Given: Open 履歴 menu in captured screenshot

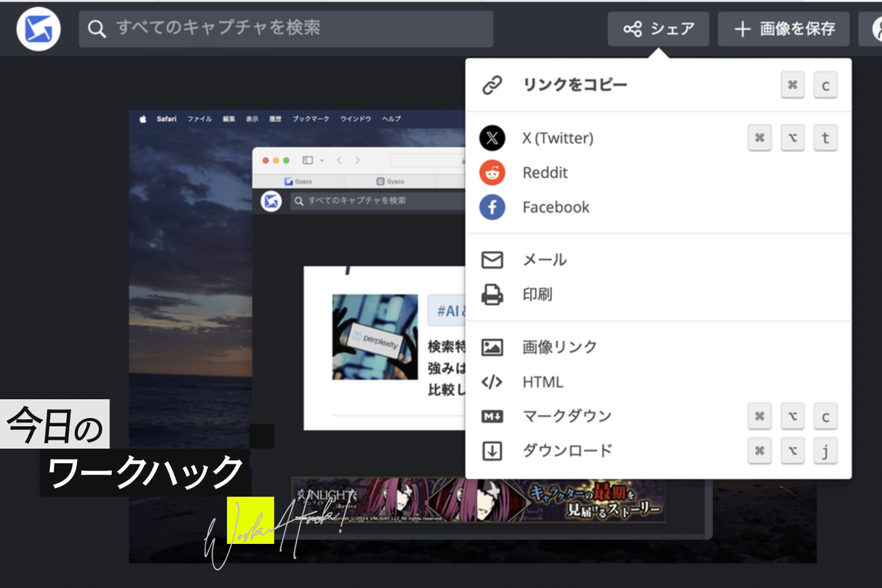Looking at the screenshot, I should pyautogui.click(x=275, y=119).
